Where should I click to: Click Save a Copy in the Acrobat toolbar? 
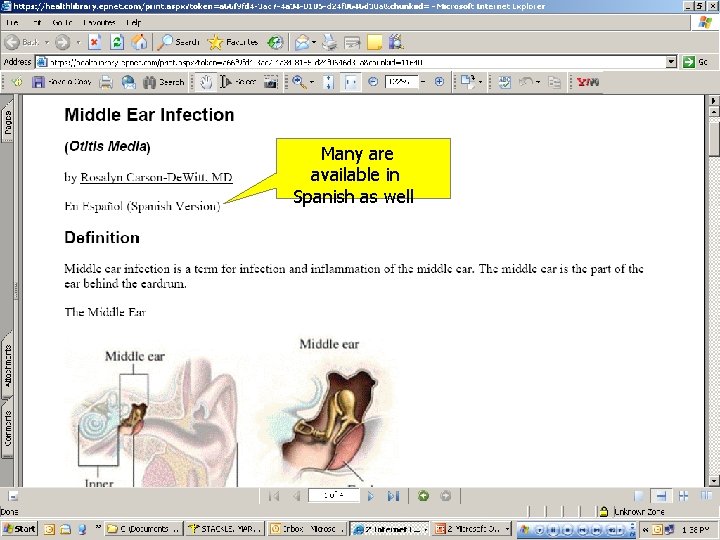62,82
